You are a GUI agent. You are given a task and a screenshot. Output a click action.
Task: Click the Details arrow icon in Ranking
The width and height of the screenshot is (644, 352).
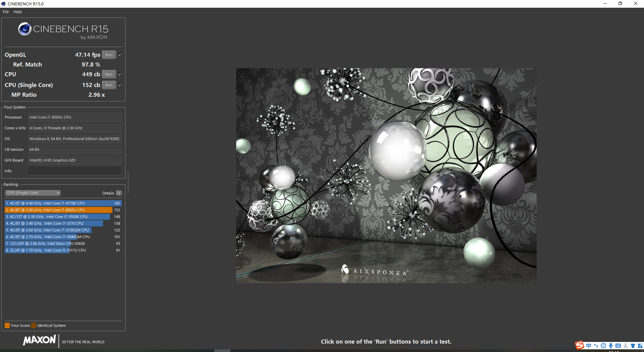tap(119, 193)
